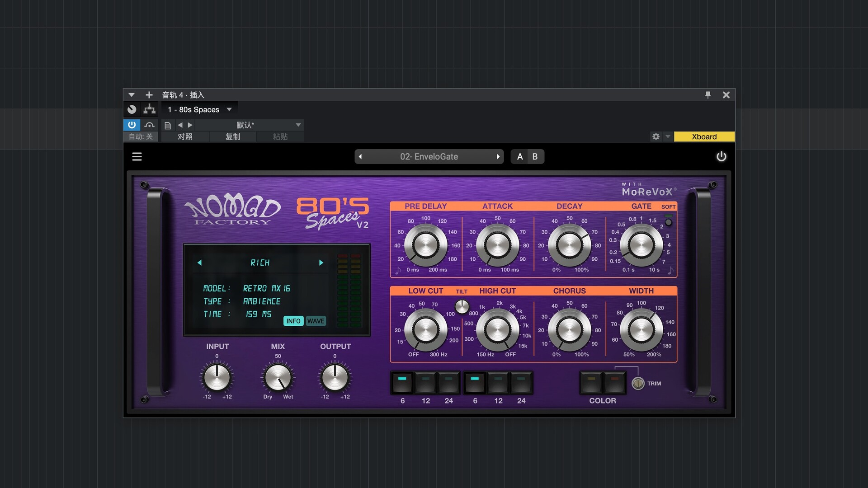Enable low cut 6 dB slope button
Viewport: 868px width, 488px height.
402,383
